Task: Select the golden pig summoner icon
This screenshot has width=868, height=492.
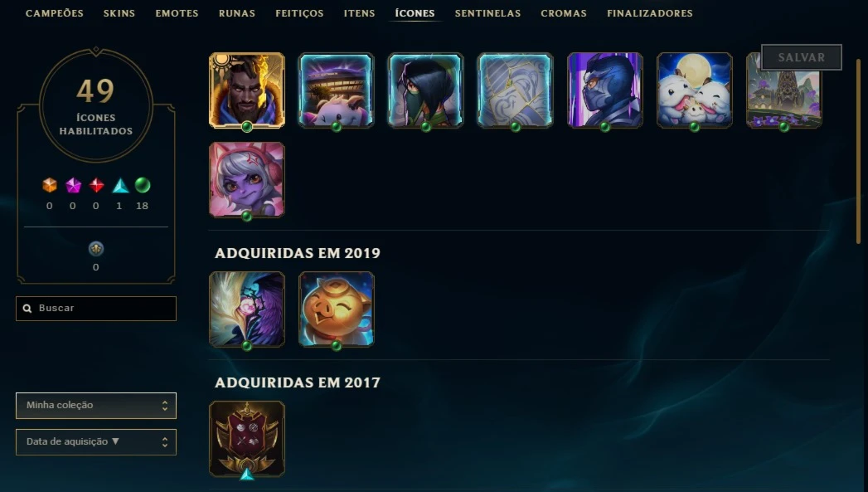Action: point(337,309)
